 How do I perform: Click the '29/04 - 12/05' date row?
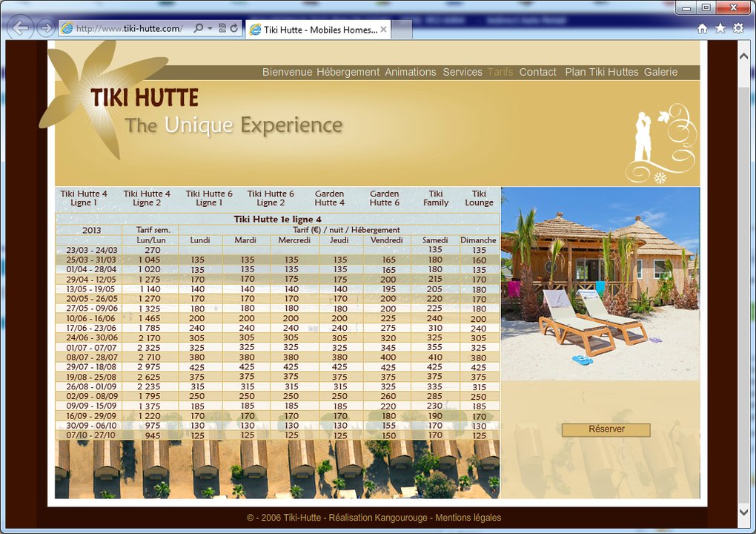(277, 280)
